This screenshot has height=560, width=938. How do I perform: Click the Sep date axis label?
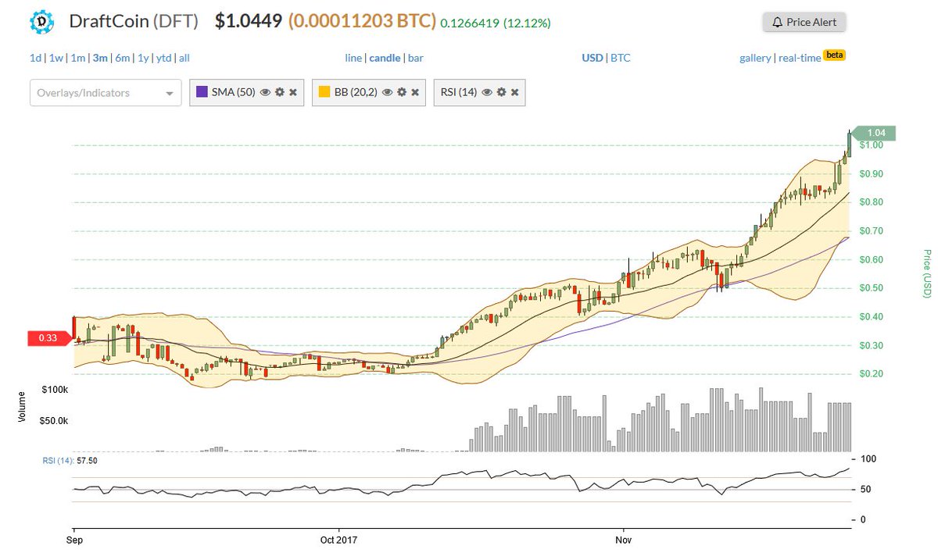coord(73,539)
